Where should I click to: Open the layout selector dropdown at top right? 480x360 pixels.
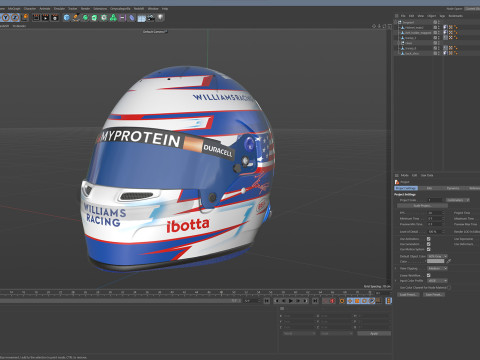pyautogui.click(x=472, y=9)
